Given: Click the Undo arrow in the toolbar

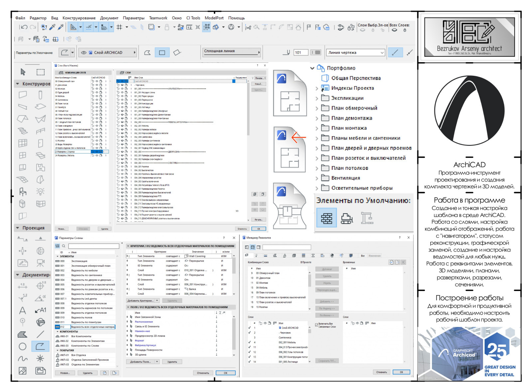Looking at the screenshot, I should point(24,27).
